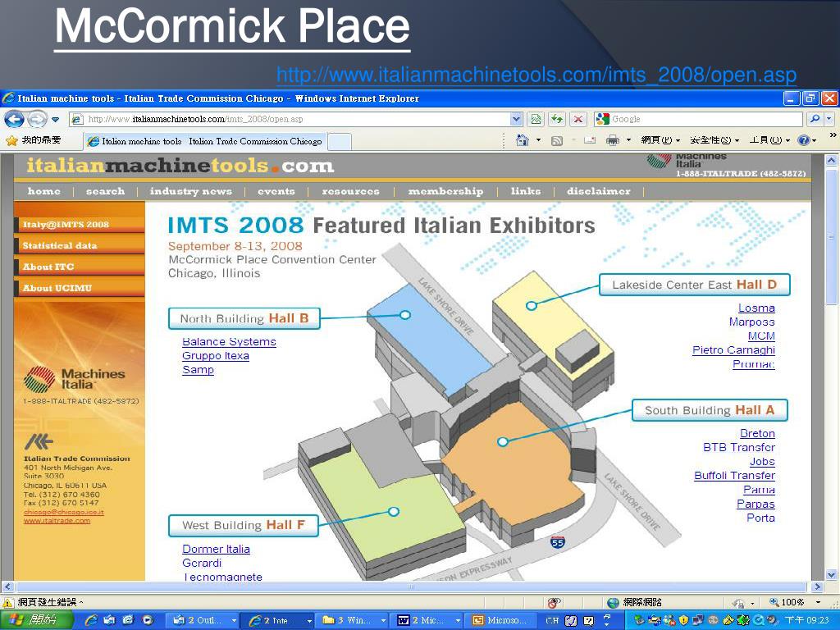840x630 pixels.
Task: Click the Help question mark icon
Action: [803, 140]
